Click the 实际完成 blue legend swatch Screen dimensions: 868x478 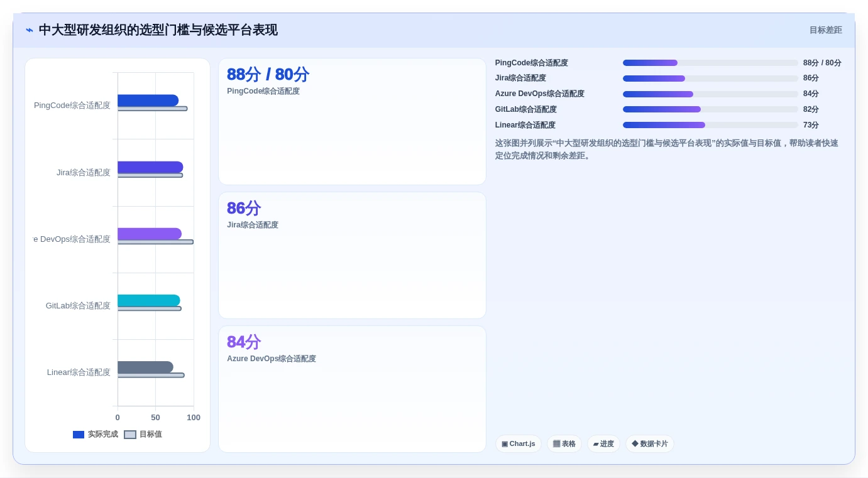tap(79, 435)
